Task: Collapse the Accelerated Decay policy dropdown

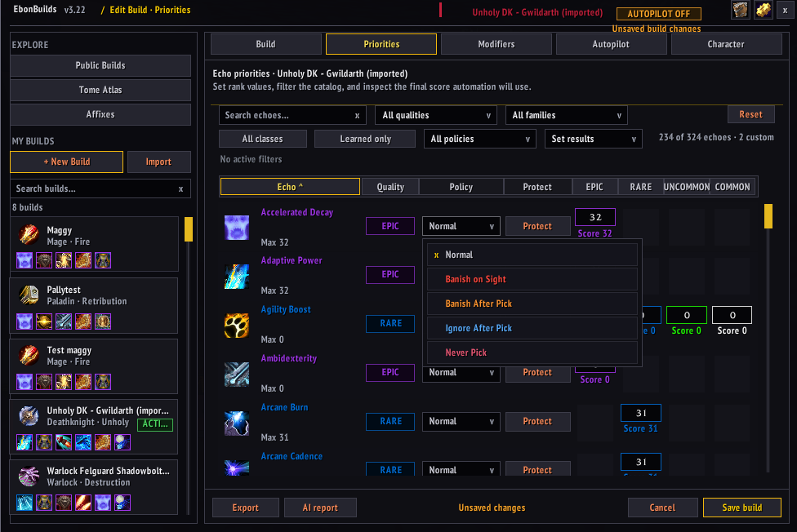Action: point(461,226)
